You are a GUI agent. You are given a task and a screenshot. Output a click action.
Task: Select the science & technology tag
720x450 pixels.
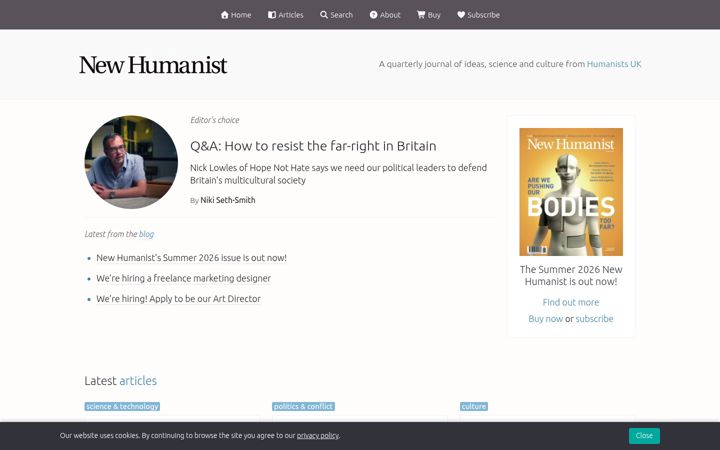(x=122, y=406)
